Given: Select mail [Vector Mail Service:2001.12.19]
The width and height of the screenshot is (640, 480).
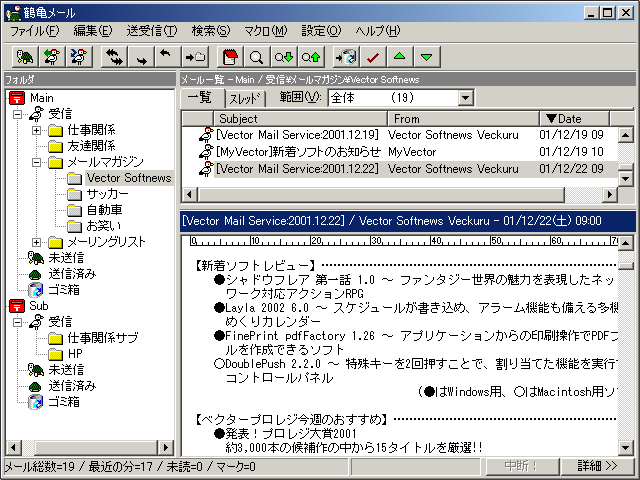Looking at the screenshot, I should (x=400, y=135).
